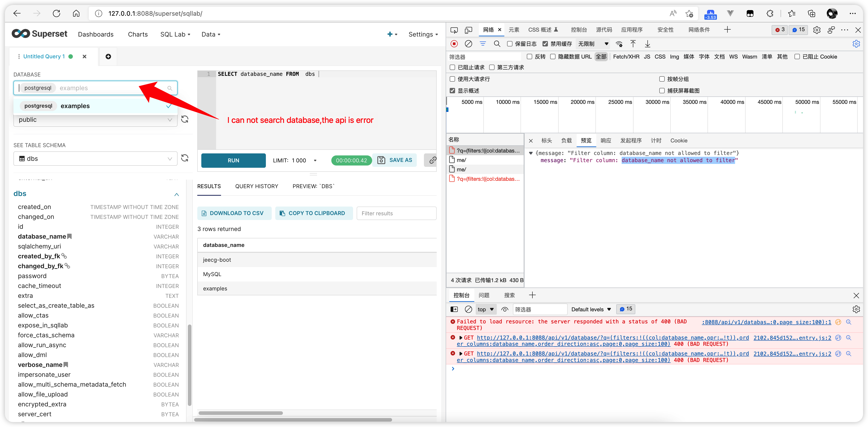The image size is (868, 427).
Task: Open a new query tab with the plus icon
Action: (x=108, y=56)
